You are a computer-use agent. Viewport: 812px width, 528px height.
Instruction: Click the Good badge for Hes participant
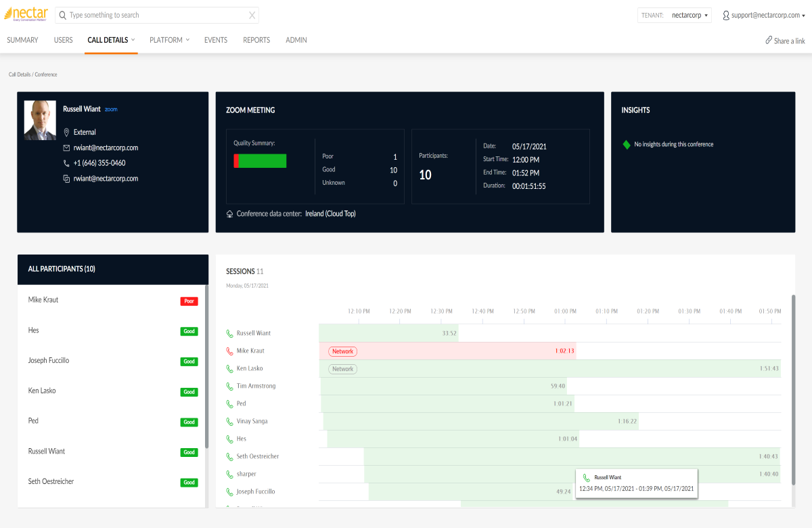pyautogui.click(x=189, y=332)
